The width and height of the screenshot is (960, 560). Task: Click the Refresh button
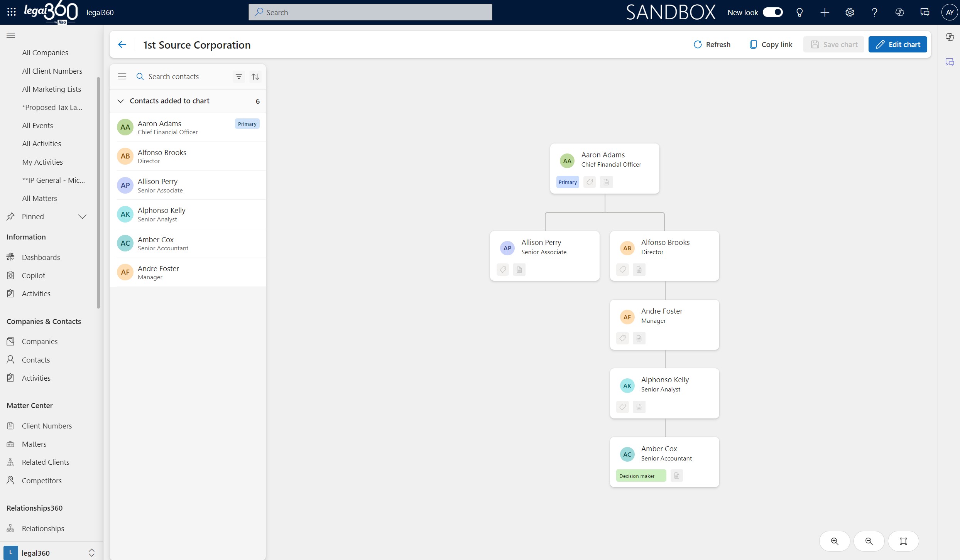point(712,44)
